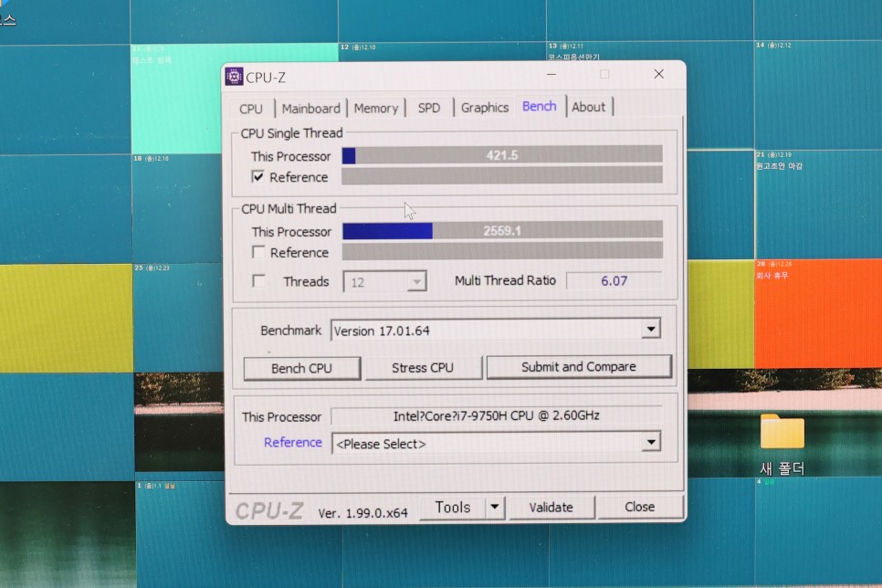Click the version text Ver. 1.99.0.x64

362,513
